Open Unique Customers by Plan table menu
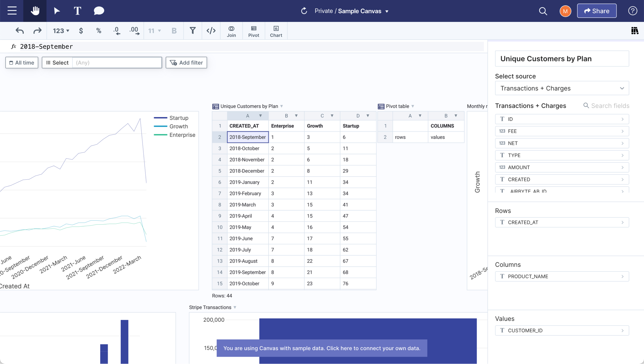This screenshot has width=644, height=364. click(281, 106)
